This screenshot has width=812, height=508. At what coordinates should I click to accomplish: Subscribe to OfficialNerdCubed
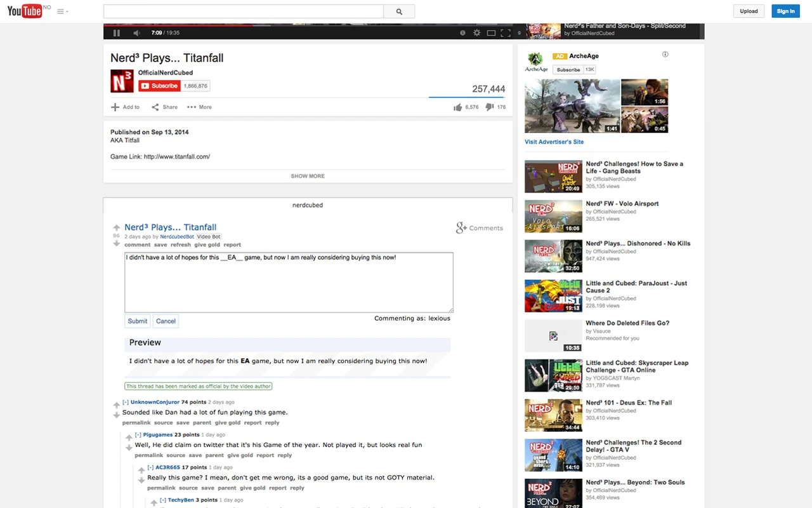pyautogui.click(x=160, y=86)
